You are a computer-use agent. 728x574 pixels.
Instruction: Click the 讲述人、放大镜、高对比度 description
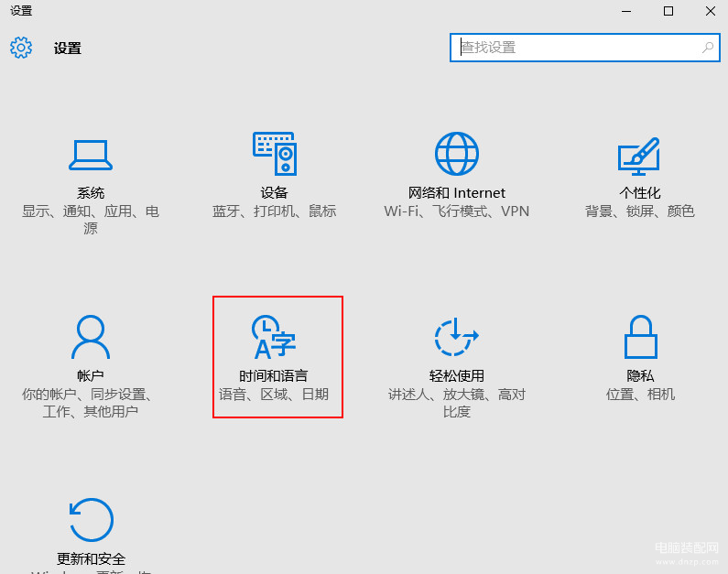(x=456, y=403)
